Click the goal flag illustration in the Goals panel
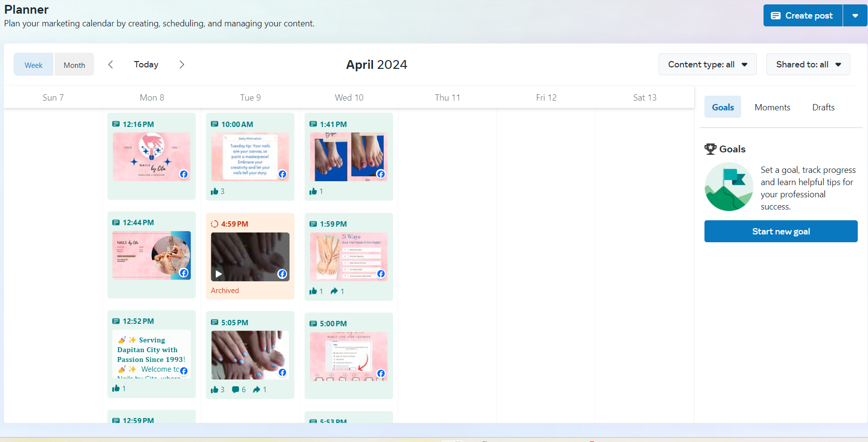Viewport: 868px width, 442px height. (729, 187)
